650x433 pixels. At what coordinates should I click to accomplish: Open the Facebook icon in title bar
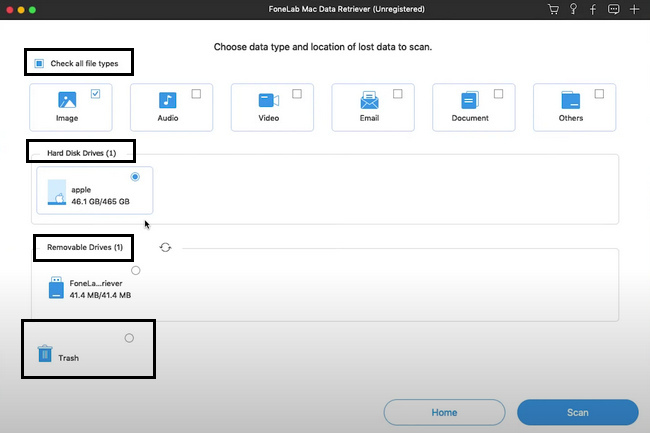pos(593,9)
